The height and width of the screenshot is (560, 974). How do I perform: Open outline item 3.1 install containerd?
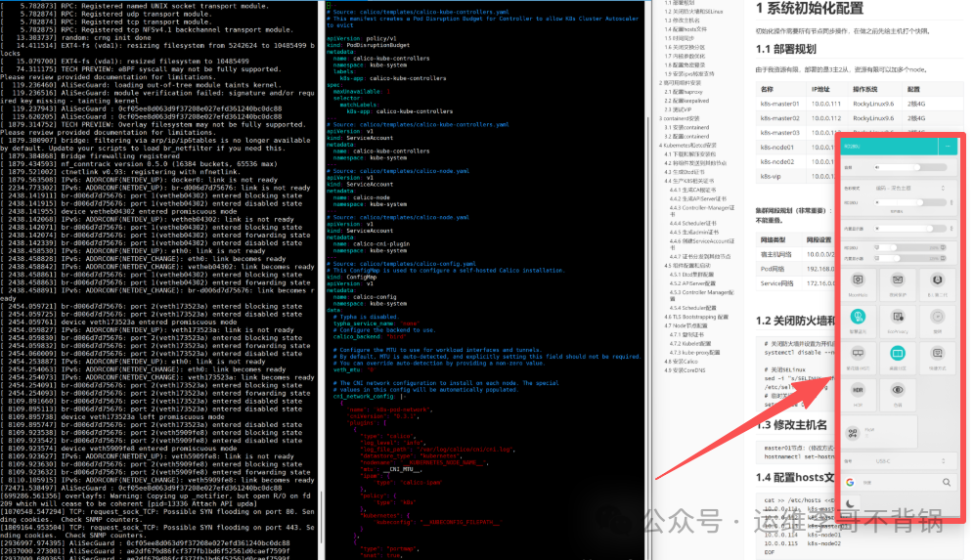pyautogui.click(x=686, y=127)
